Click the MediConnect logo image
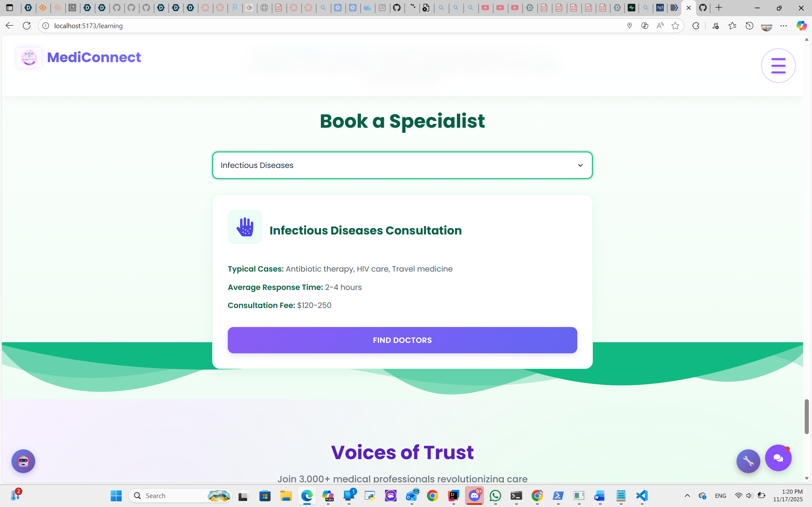 click(29, 57)
